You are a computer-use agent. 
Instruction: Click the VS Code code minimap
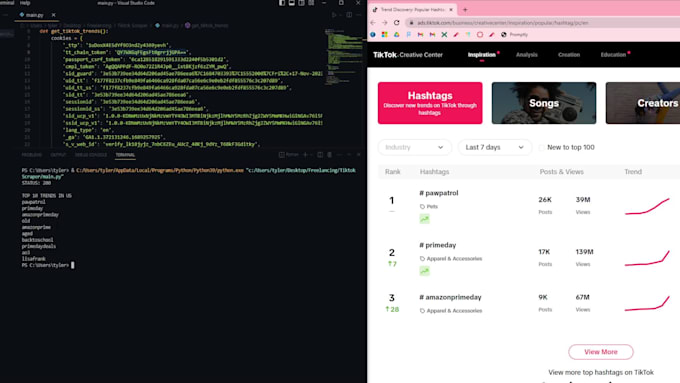(343, 56)
